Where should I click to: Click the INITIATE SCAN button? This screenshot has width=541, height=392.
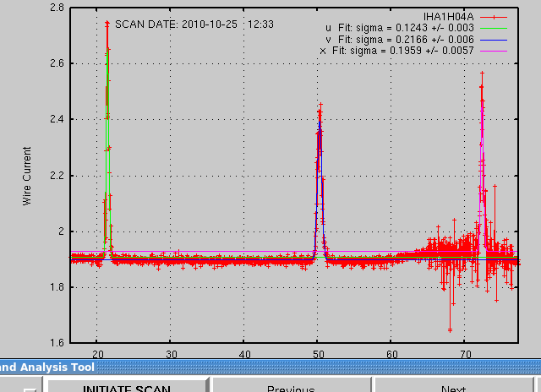[x=127, y=385]
